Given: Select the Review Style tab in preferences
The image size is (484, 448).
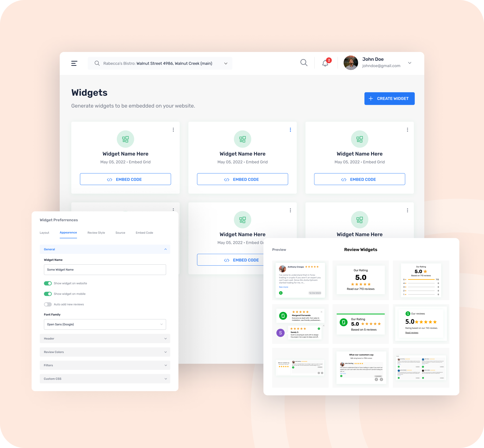Looking at the screenshot, I should (x=96, y=232).
